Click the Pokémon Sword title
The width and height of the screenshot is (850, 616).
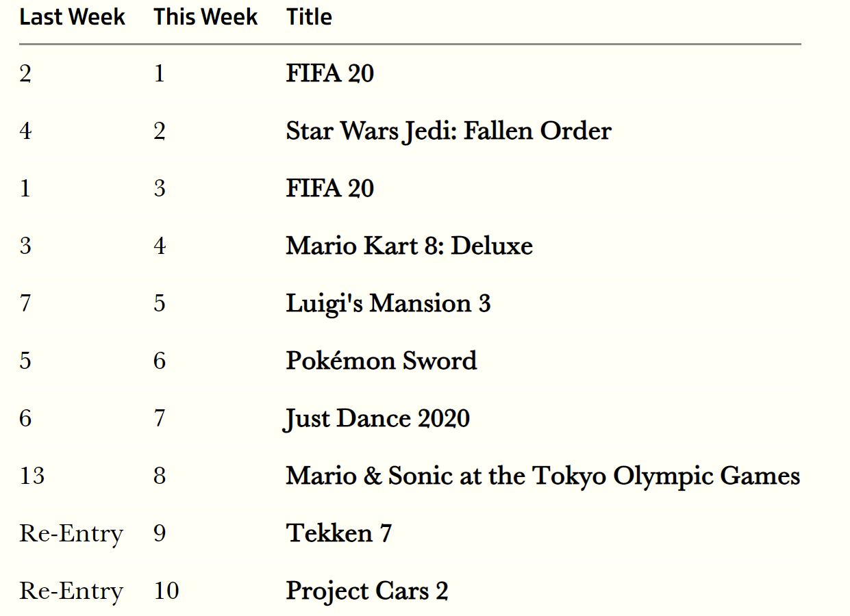click(382, 361)
